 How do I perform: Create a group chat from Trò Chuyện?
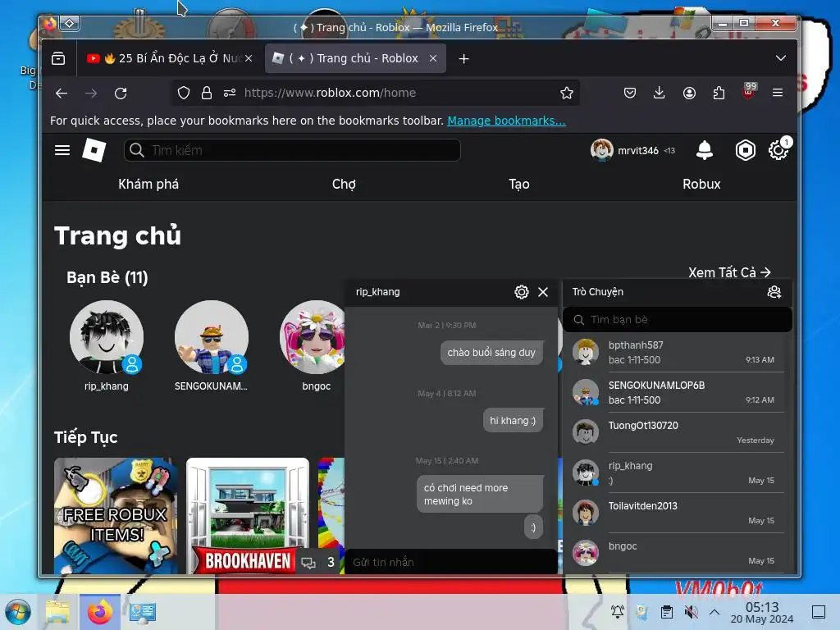pos(774,292)
